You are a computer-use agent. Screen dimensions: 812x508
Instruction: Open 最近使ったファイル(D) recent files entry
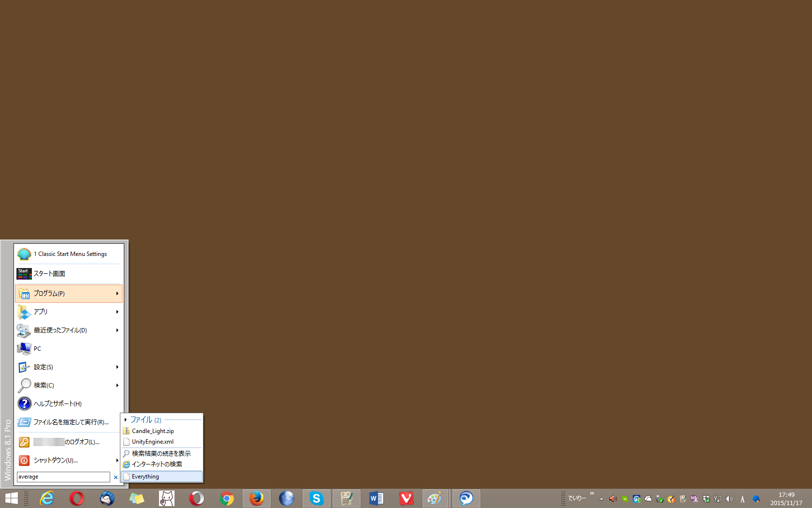point(69,330)
